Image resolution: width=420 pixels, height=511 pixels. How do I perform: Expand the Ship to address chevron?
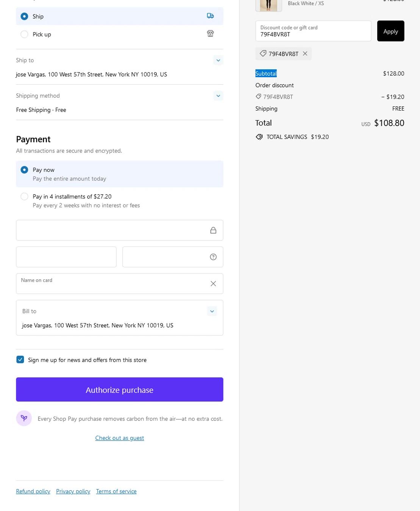pyautogui.click(x=218, y=60)
